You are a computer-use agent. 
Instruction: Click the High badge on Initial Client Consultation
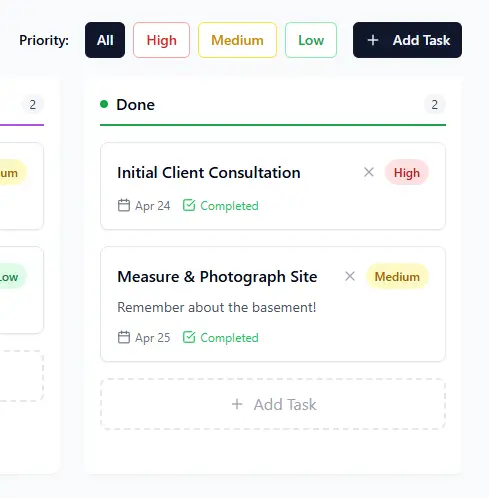point(407,173)
